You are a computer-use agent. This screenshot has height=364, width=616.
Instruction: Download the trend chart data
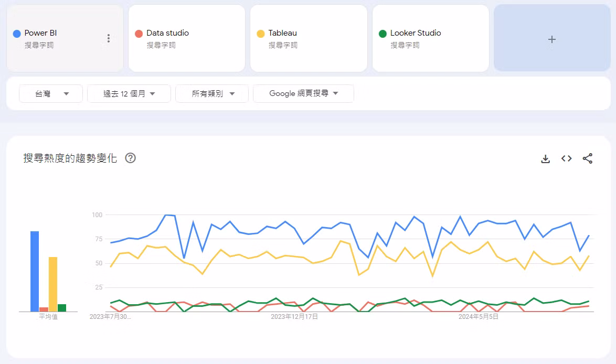click(545, 158)
